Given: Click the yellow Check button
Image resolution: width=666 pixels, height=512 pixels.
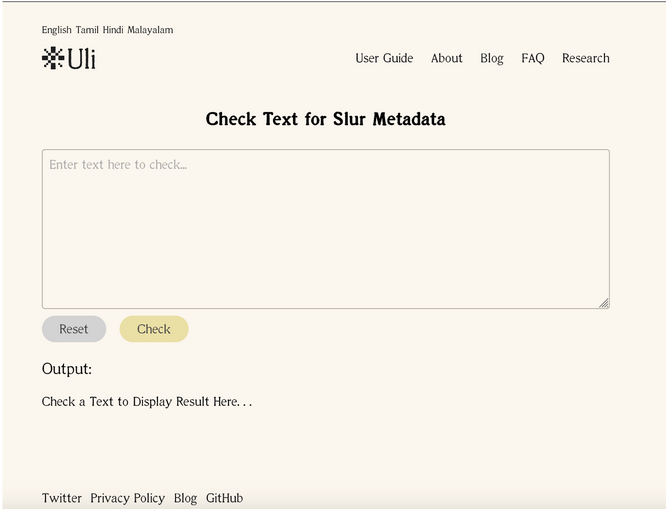Looking at the screenshot, I should coord(154,329).
